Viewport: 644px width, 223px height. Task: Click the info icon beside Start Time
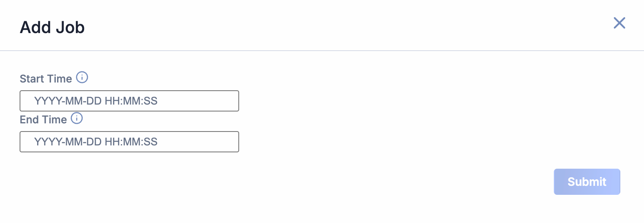[82, 77]
